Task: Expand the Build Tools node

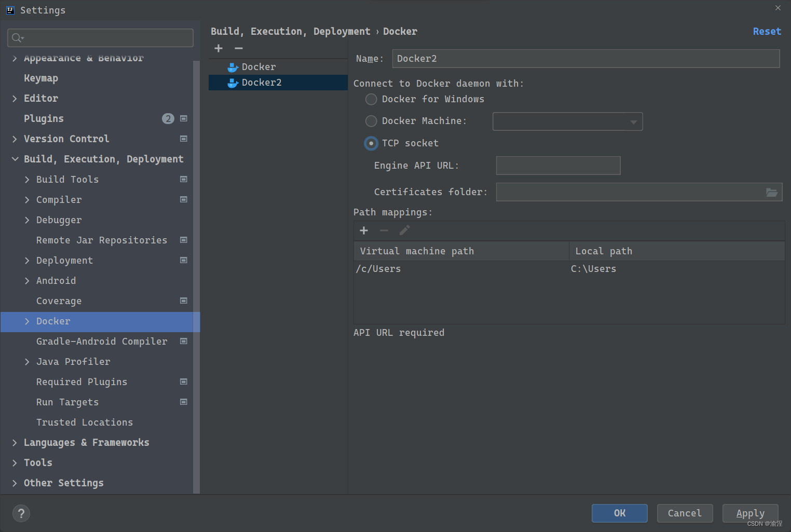Action: [x=27, y=180]
